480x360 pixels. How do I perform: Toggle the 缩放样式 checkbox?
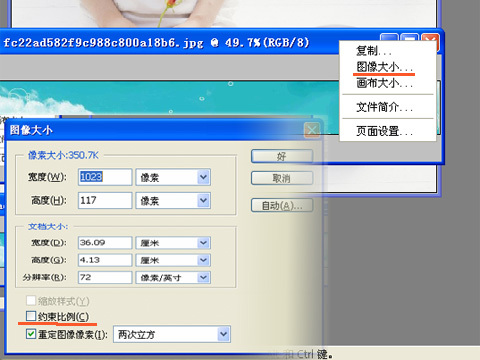click(x=31, y=300)
